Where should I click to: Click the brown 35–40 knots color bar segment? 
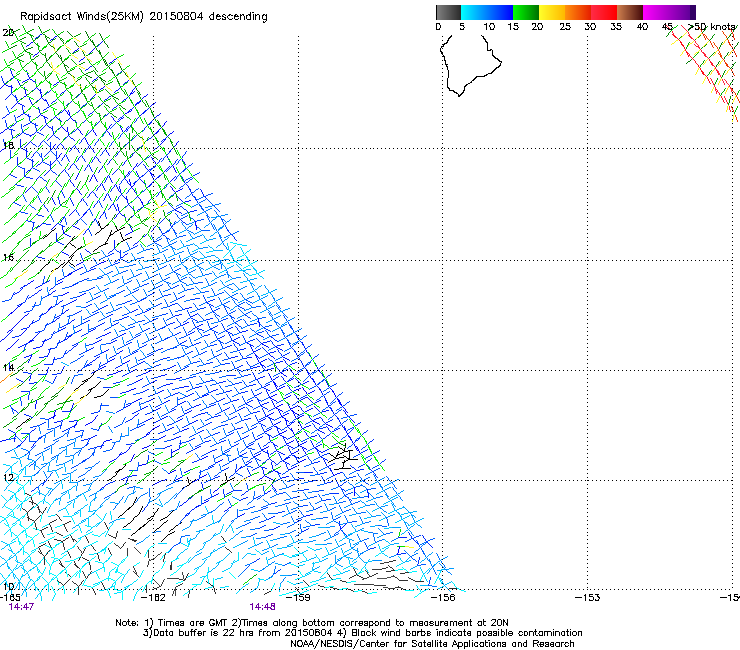tap(630, 12)
